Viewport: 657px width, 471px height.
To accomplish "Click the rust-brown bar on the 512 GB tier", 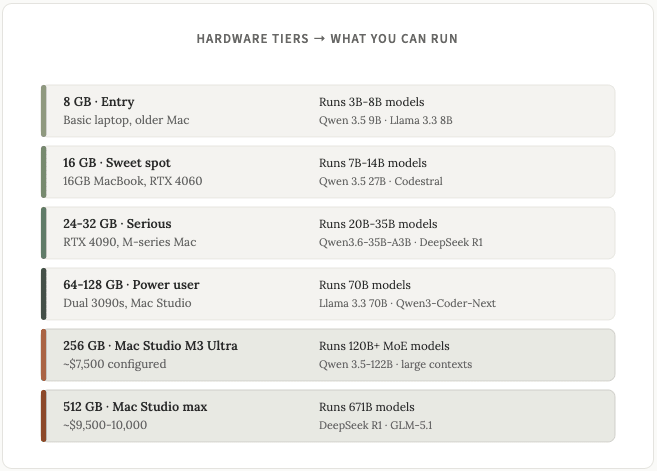I will pos(44,416).
